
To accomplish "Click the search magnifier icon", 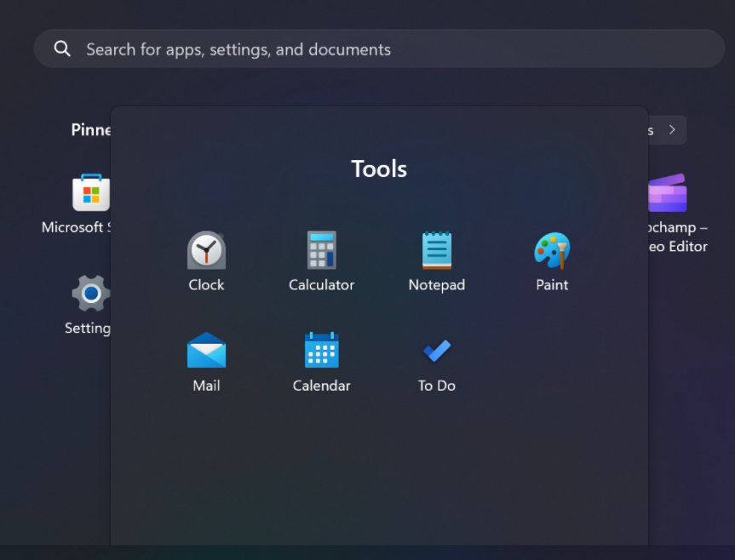I will 62,49.
